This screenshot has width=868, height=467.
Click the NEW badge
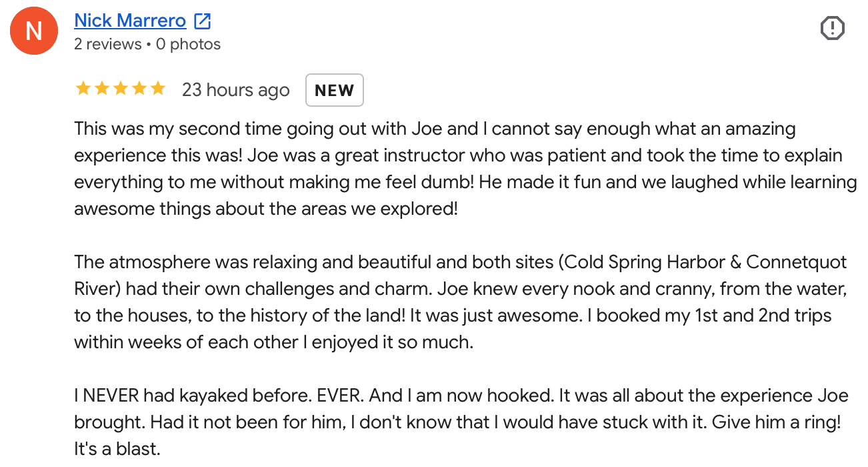coord(334,90)
